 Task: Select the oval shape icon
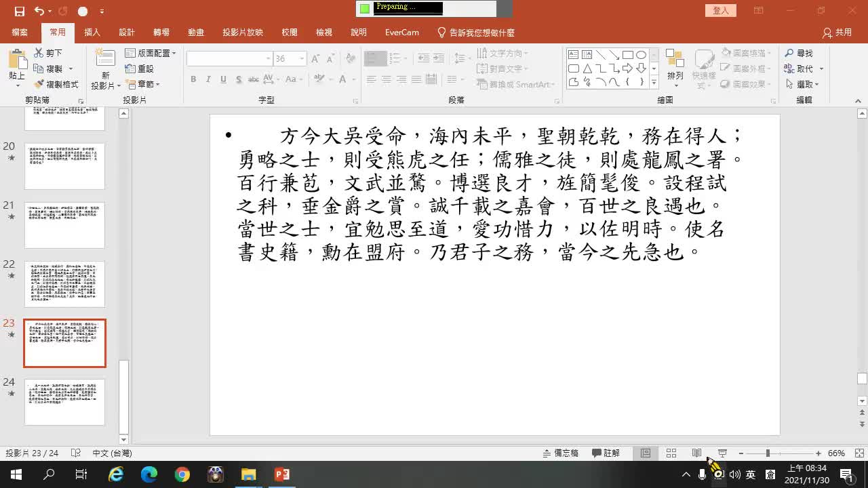point(641,55)
